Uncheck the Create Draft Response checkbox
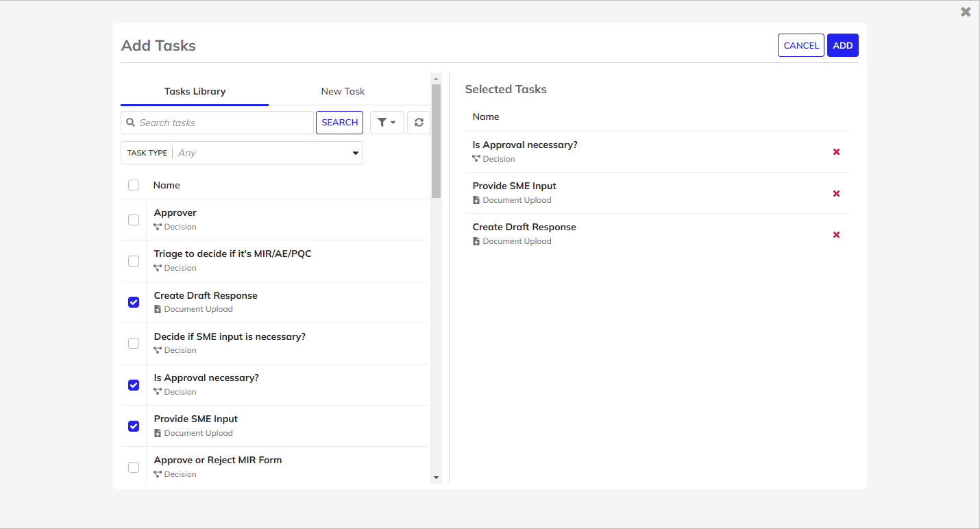The image size is (980, 529). coord(134,302)
